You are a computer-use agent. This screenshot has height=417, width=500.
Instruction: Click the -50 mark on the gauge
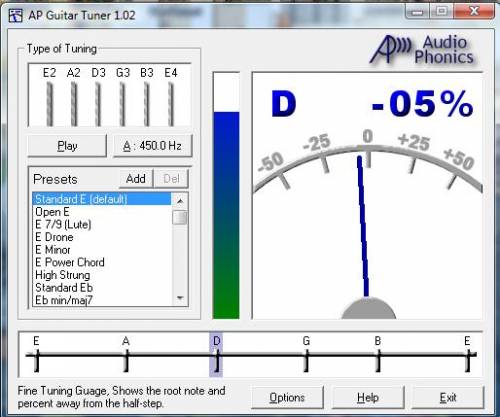[271, 162]
